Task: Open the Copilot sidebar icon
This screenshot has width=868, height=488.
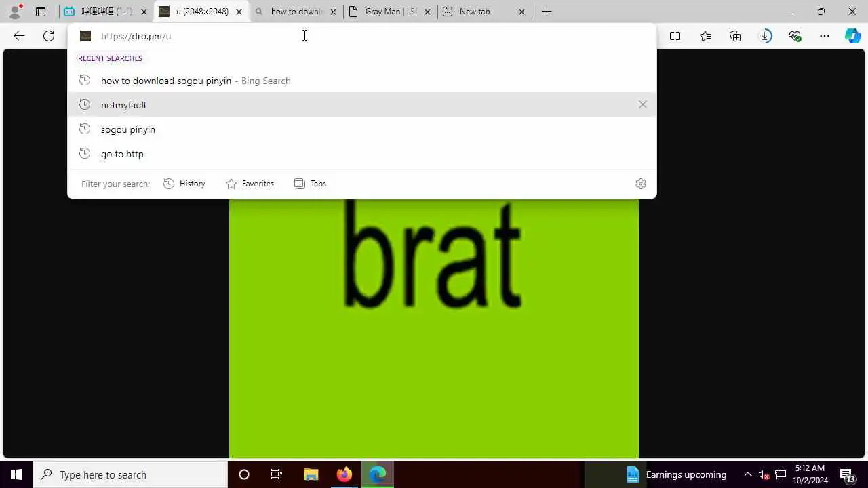Action: pos(853,36)
